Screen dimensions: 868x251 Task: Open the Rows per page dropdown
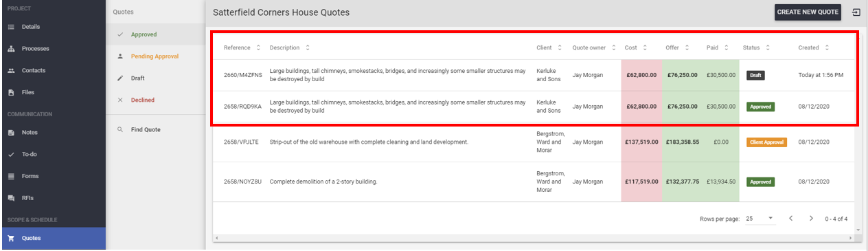click(760, 218)
